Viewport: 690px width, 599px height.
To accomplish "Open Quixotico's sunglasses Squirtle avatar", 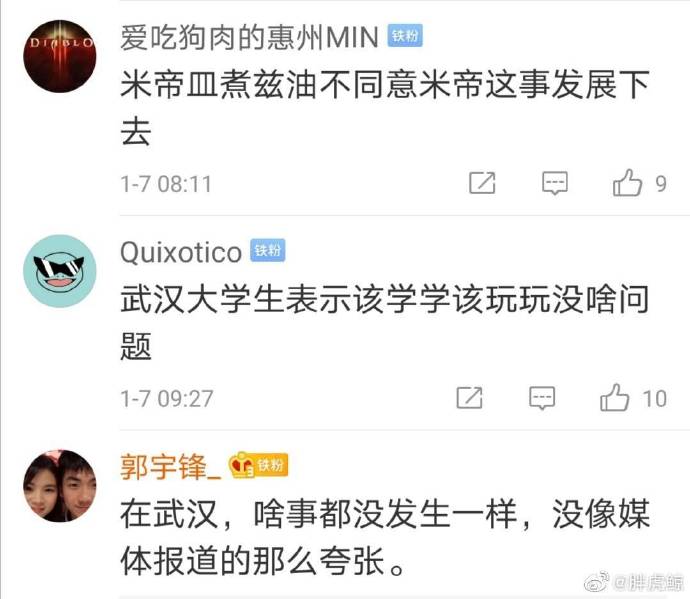I will click(59, 271).
